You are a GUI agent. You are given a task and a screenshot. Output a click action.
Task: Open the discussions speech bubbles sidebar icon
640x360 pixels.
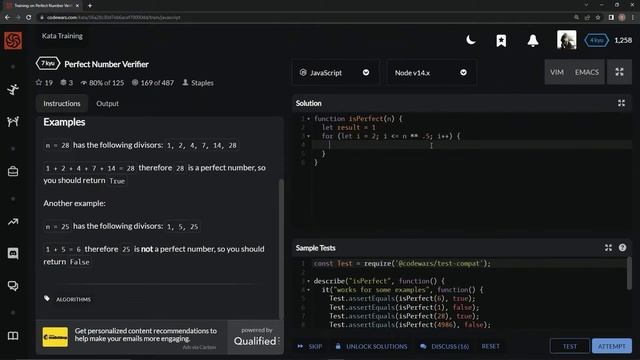tap(13, 286)
